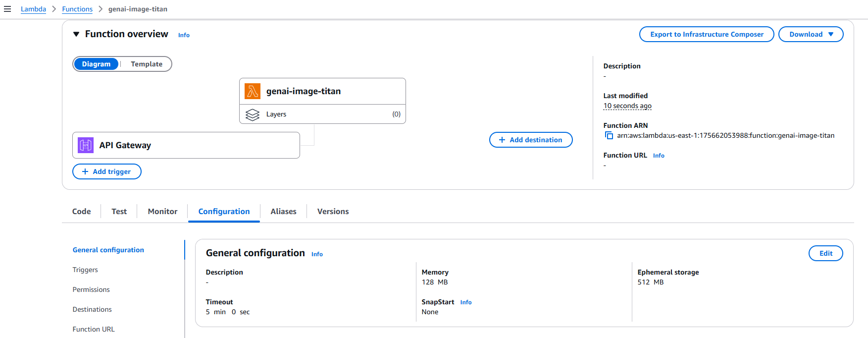Select the Configuration tab
Screen dimensions: 868x338
(224, 211)
